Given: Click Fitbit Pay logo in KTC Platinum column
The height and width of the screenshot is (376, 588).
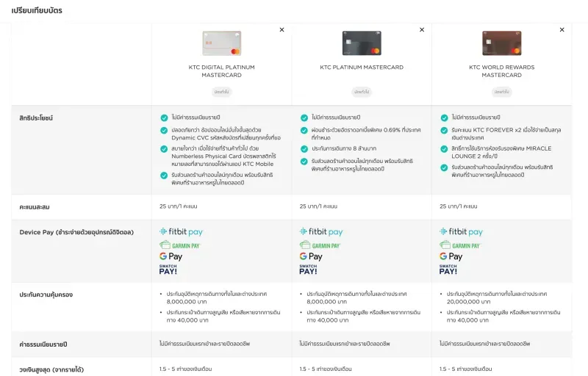Looking at the screenshot, I should pos(321,232).
